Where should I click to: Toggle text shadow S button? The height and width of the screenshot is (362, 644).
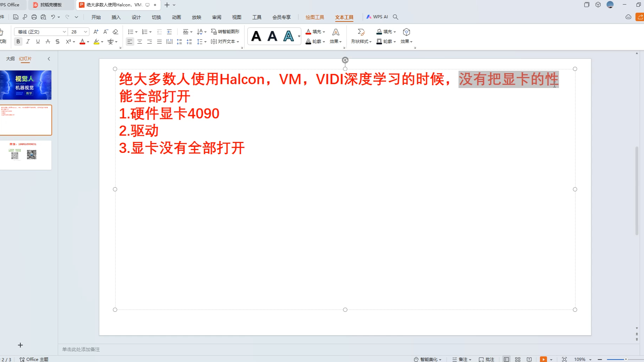click(x=57, y=42)
